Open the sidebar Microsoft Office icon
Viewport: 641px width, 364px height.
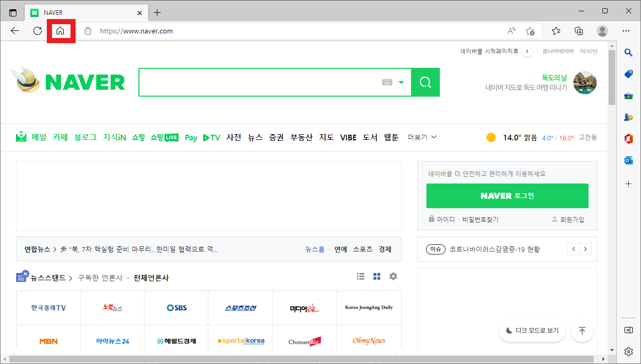coord(628,139)
